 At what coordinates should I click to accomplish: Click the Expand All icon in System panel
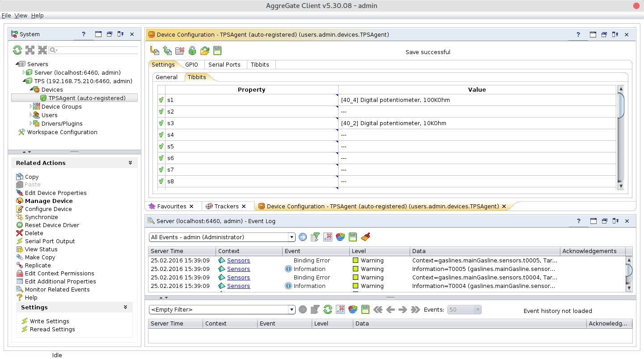point(30,50)
